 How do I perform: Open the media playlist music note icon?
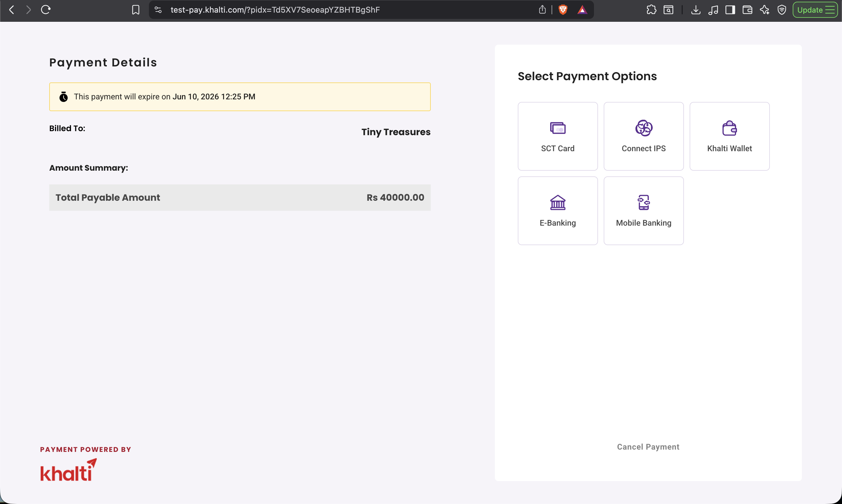[x=713, y=10]
